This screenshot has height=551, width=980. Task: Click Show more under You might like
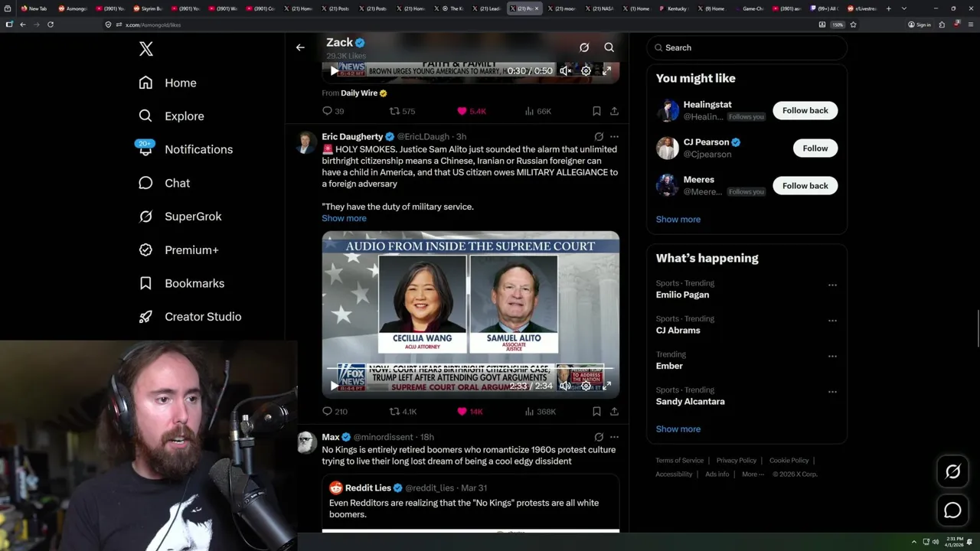(678, 220)
